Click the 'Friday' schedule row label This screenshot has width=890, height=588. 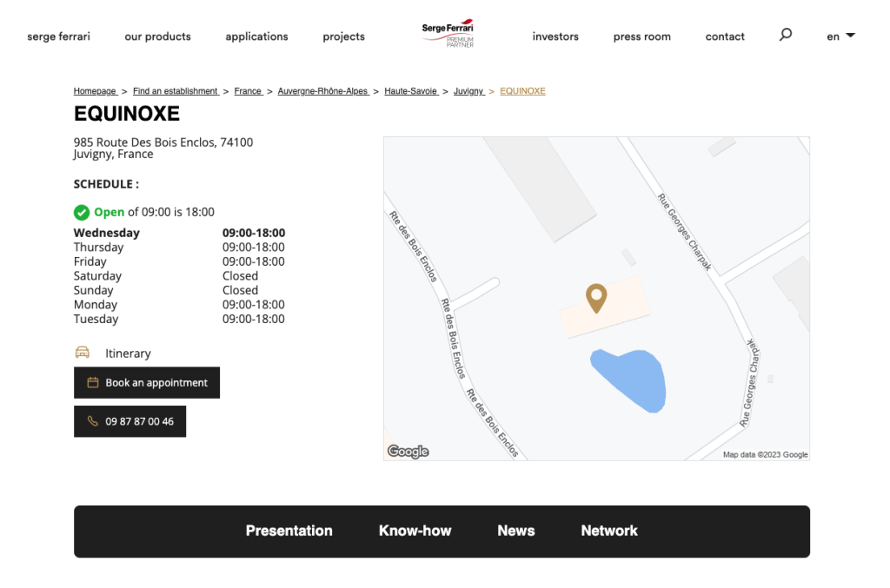pos(90,261)
